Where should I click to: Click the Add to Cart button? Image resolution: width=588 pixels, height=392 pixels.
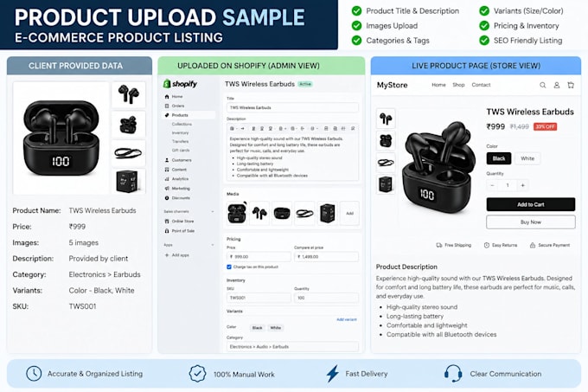[x=531, y=204]
